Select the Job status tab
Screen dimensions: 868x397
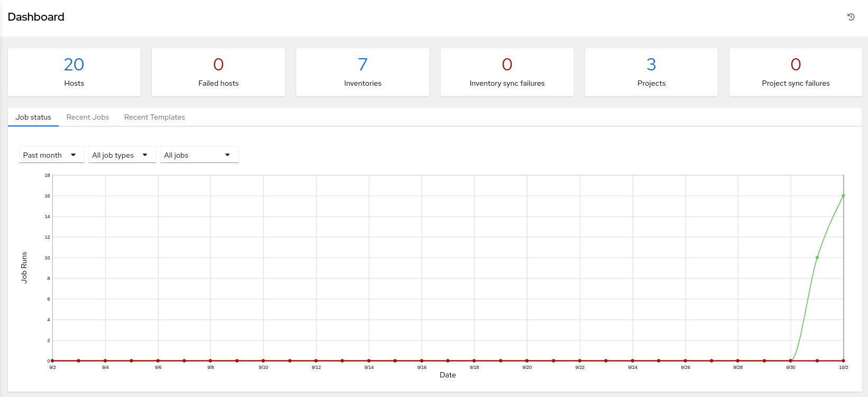pyautogui.click(x=33, y=117)
